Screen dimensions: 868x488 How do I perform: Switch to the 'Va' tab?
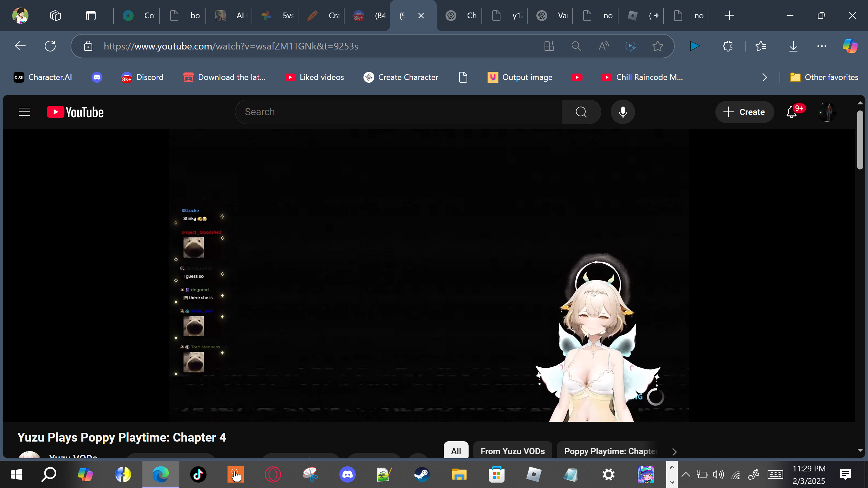(551, 16)
